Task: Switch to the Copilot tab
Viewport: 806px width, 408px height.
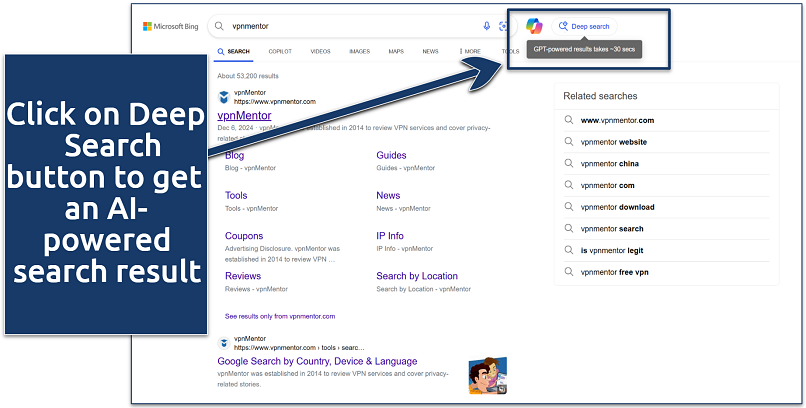Action: 280,51
